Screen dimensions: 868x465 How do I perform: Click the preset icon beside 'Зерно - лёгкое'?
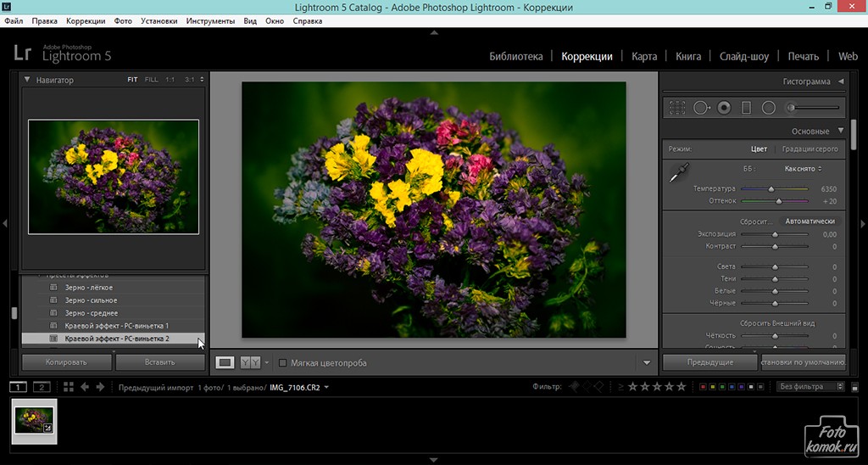click(53, 288)
